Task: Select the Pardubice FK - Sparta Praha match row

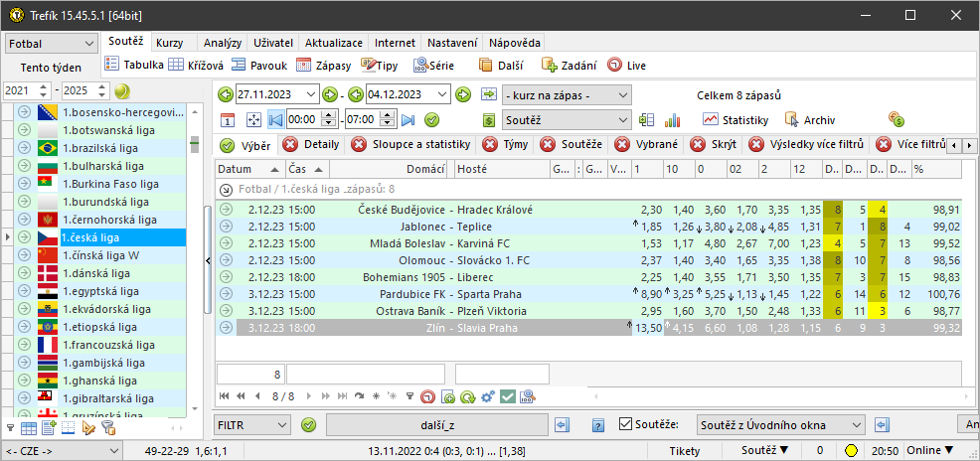Action: point(588,294)
